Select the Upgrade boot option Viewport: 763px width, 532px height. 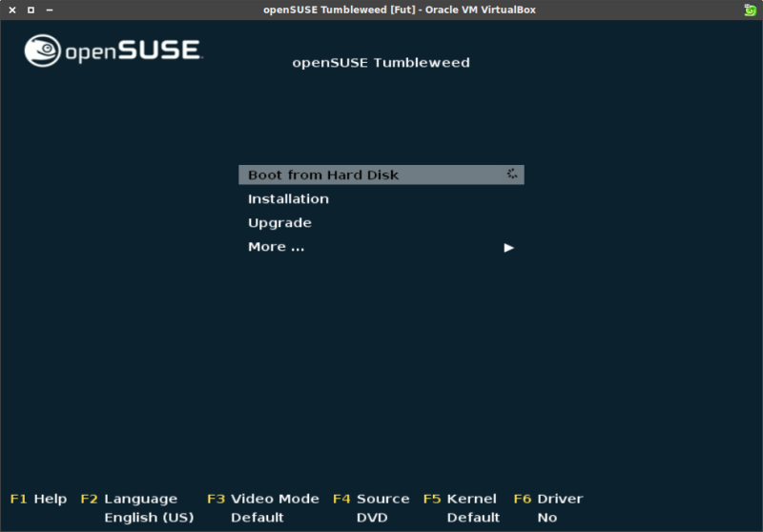(x=279, y=223)
